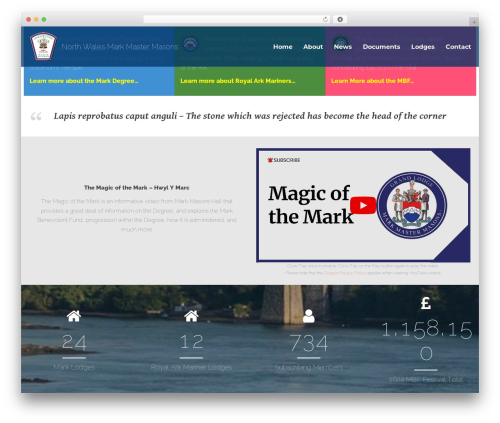This screenshot has width=500, height=423.
Task: Click the Subscribe badge on the video
Action: [x=284, y=160]
